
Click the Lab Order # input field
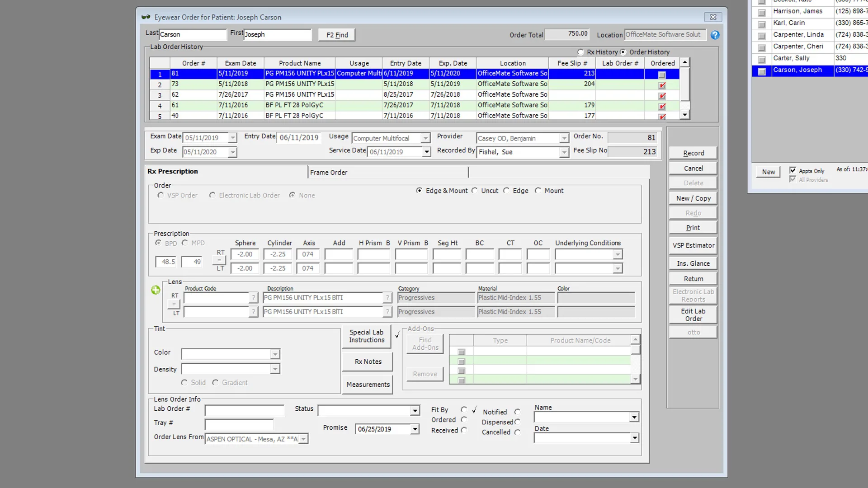pyautogui.click(x=244, y=410)
